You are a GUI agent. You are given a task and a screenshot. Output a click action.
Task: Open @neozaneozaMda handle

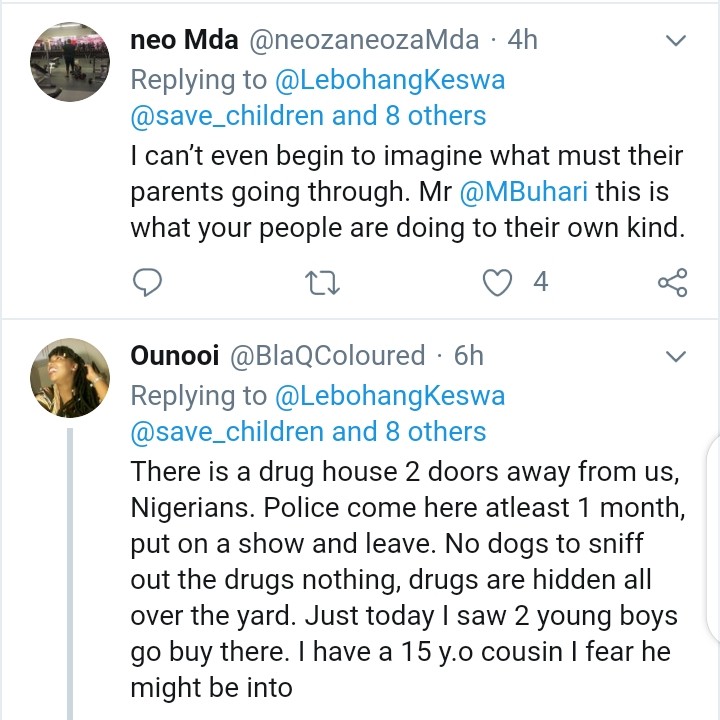pyautogui.click(x=367, y=39)
